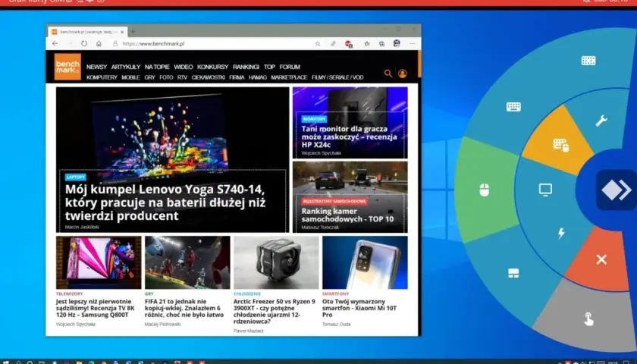The width and height of the screenshot is (637, 364).
Task: Open the FIFA 21 article headline
Action: coord(184,308)
